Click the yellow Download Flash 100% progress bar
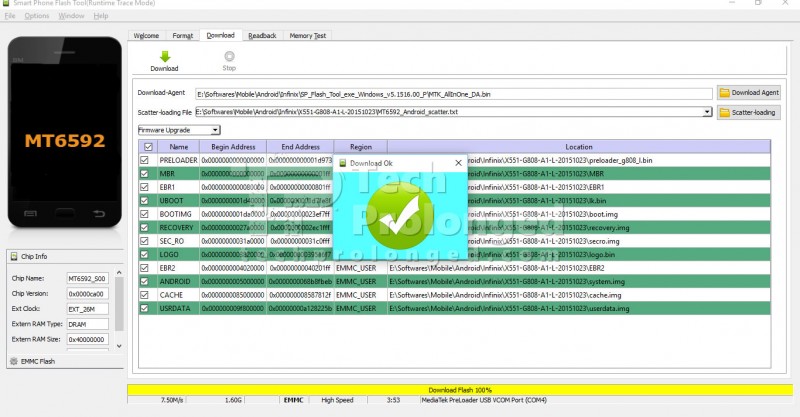Image resolution: width=800 pixels, height=417 pixels. tap(460, 390)
